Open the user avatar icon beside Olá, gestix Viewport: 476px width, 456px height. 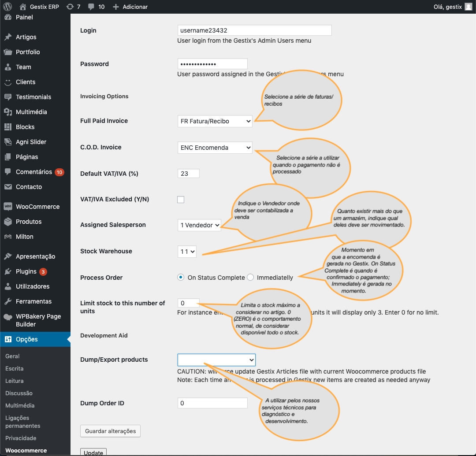[x=469, y=7]
